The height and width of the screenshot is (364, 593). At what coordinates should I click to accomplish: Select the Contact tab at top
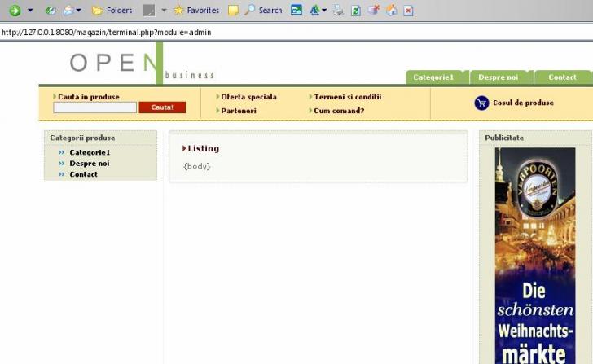562,77
